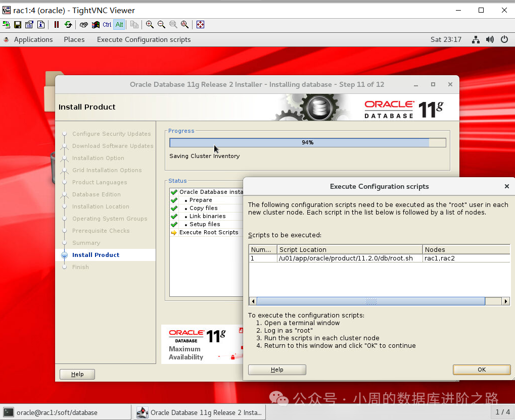Viewport: 515px width, 420px height.
Task: Select the Prerequisite Checks step
Action: point(101,231)
